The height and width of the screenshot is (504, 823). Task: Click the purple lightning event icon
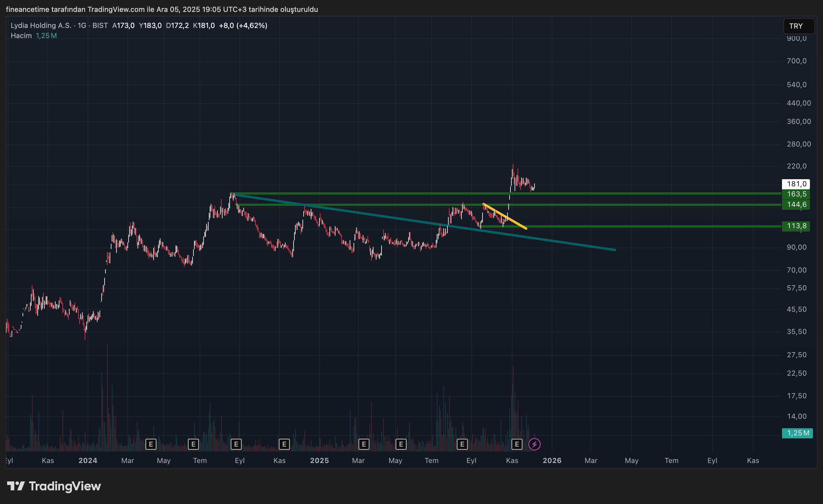pyautogui.click(x=535, y=444)
